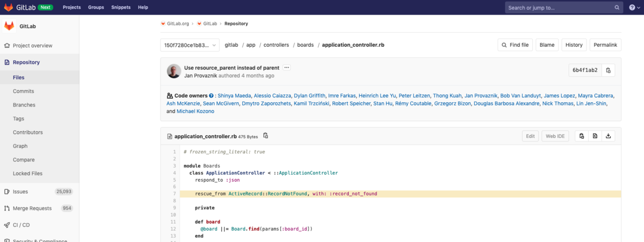Click the CI / CD rocket icon
The image size is (644, 242).
click(x=7, y=225)
